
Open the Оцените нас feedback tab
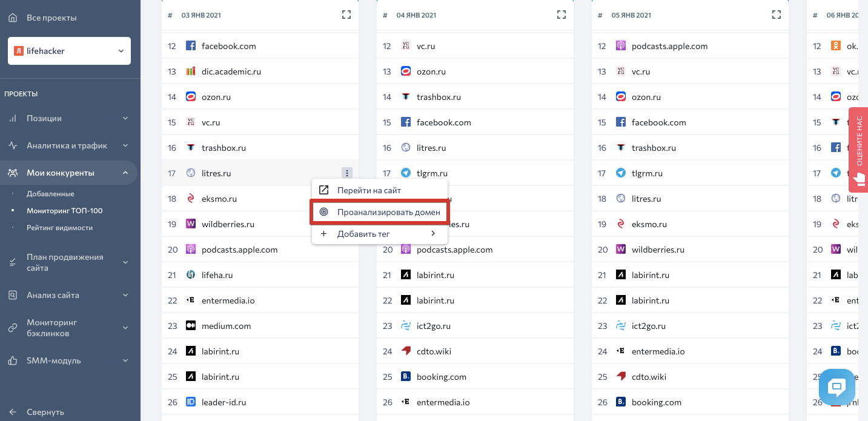pos(858,150)
